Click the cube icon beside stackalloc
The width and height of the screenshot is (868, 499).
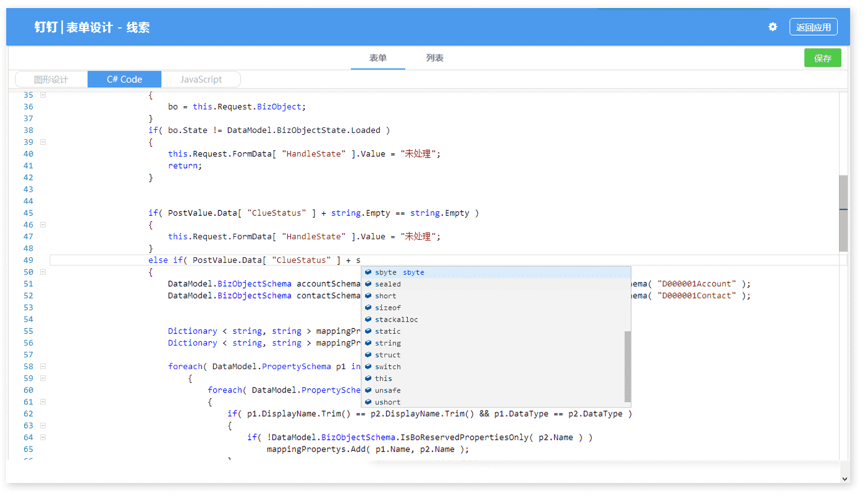368,320
